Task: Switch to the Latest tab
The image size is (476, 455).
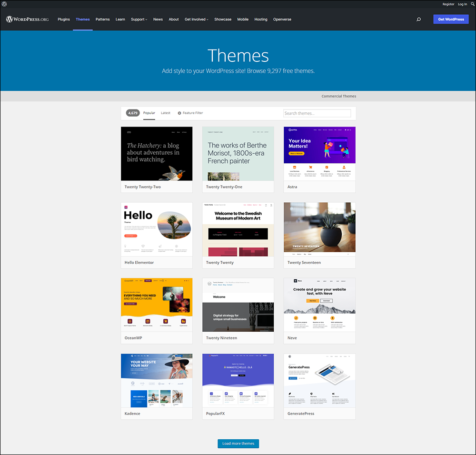Action: pyautogui.click(x=166, y=113)
